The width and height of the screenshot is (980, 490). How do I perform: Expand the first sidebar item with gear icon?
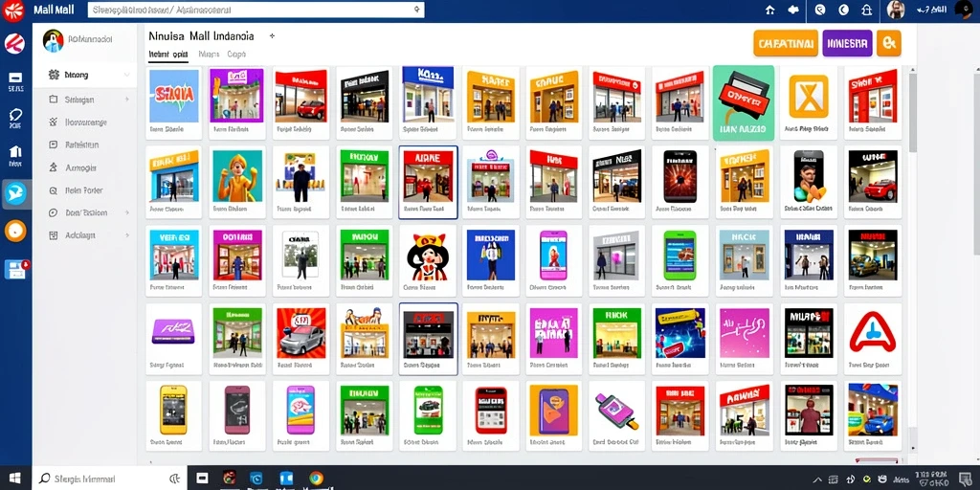(90, 75)
